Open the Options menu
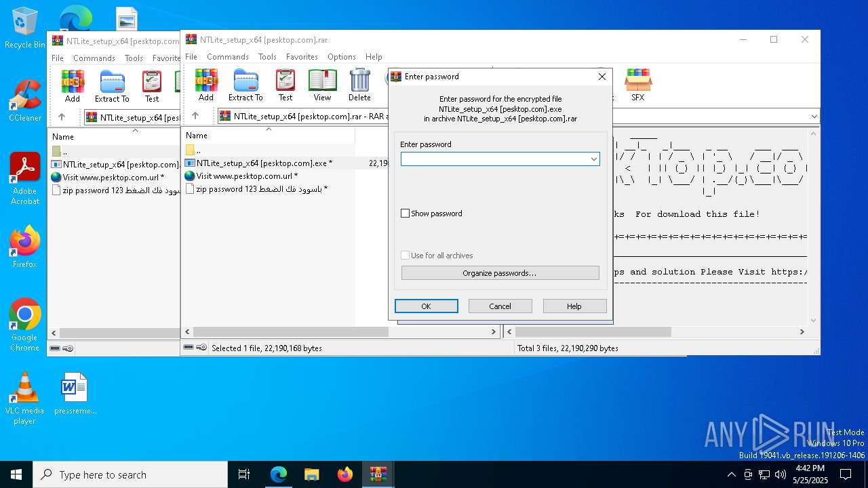Image resolution: width=868 pixels, height=488 pixels. click(x=342, y=57)
